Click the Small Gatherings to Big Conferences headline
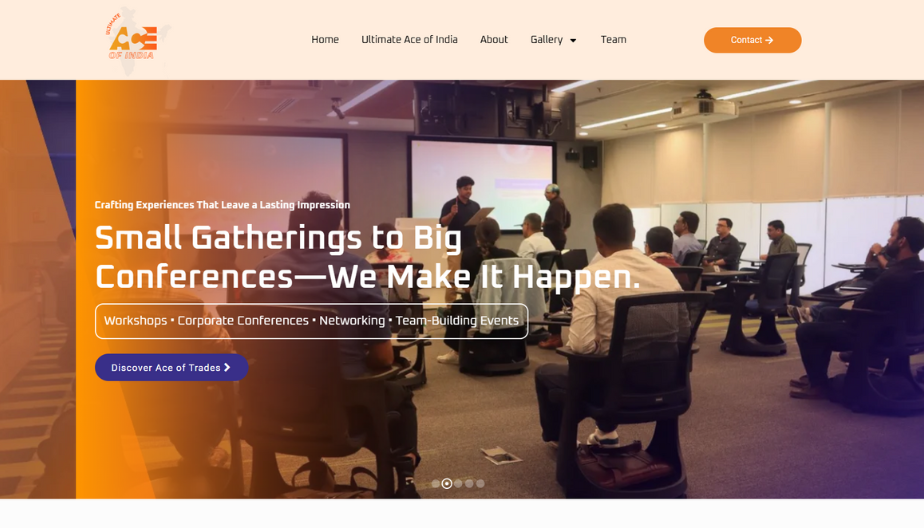Screen dimensions: 924x528 click(x=367, y=257)
